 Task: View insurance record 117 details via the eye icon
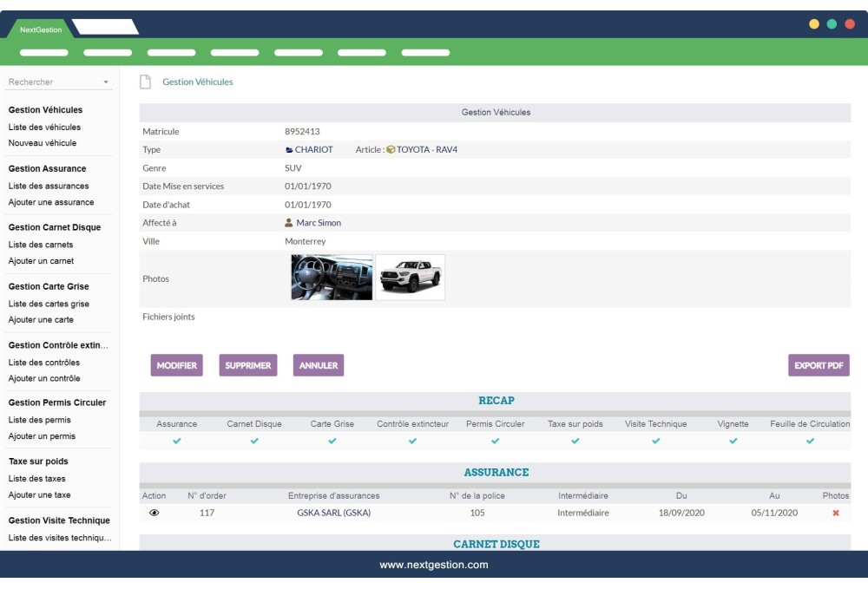(155, 512)
